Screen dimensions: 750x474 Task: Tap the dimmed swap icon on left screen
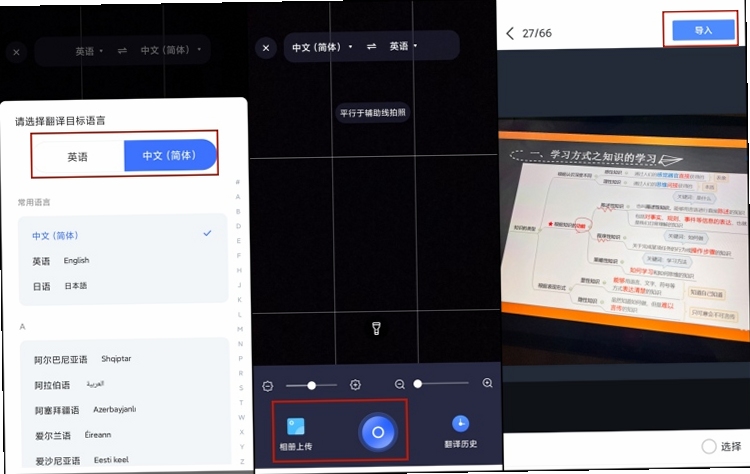pos(122,50)
